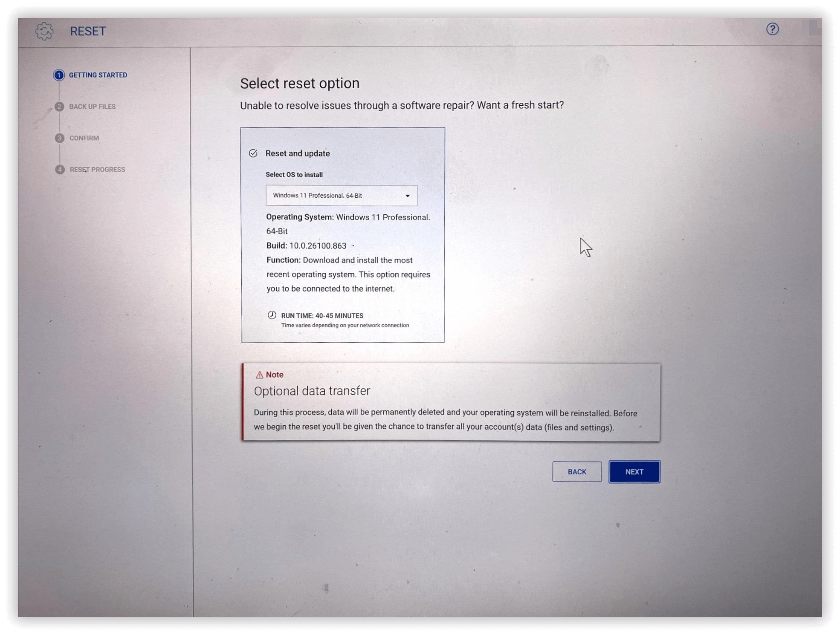The image size is (840, 635).
Task: Click the RESET title text
Action: [88, 31]
